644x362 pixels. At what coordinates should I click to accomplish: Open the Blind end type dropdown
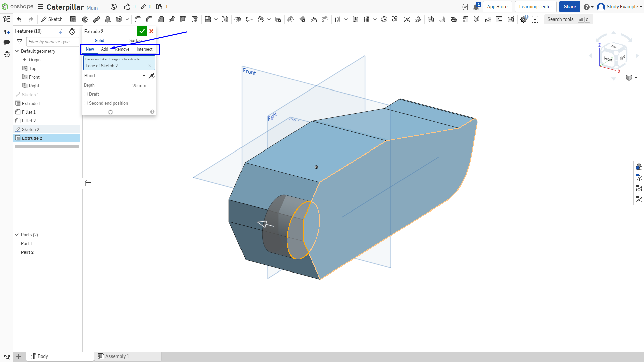click(x=115, y=76)
